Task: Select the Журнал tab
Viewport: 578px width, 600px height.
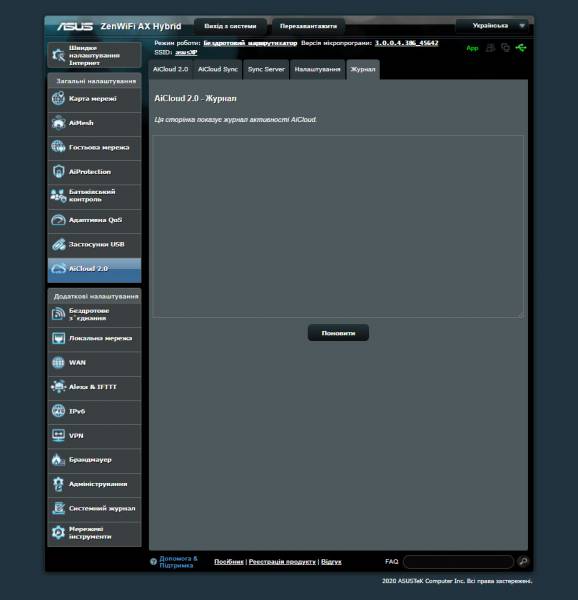Action: [363, 69]
